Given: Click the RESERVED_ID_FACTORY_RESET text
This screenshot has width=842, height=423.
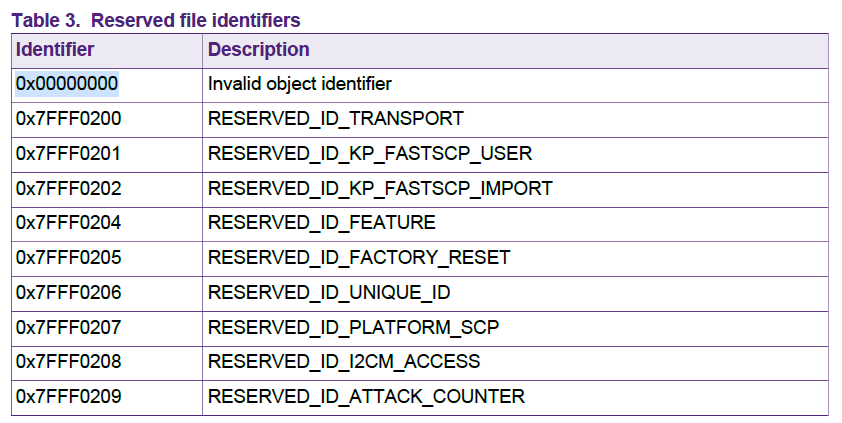Looking at the screenshot, I should pyautogui.click(x=358, y=258).
